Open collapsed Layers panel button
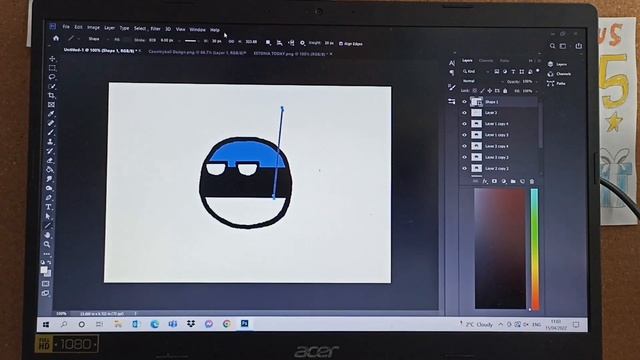The height and width of the screenshot is (360, 640). click(558, 64)
